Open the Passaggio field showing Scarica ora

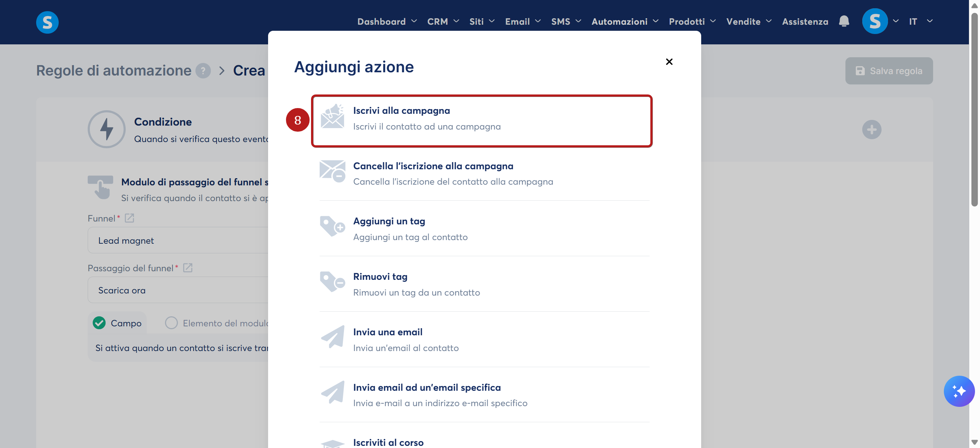pos(178,290)
